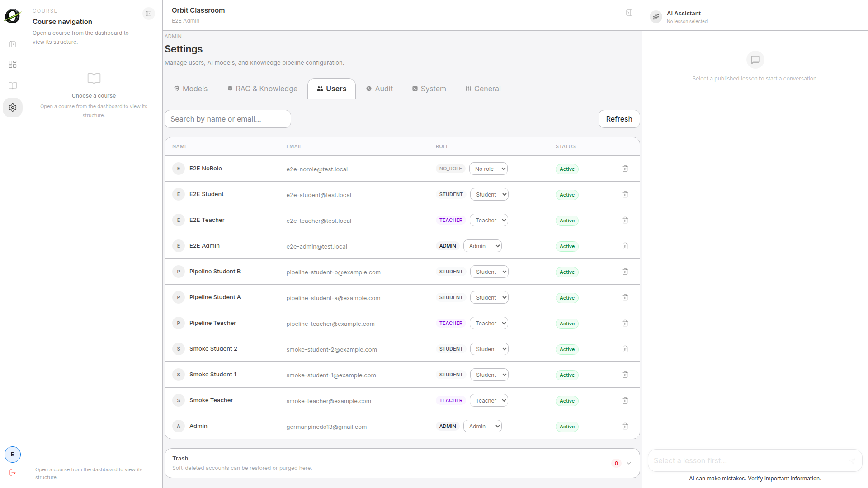Click the E avatar of E2E NoRole
This screenshot has width=868, height=488.
click(179, 169)
